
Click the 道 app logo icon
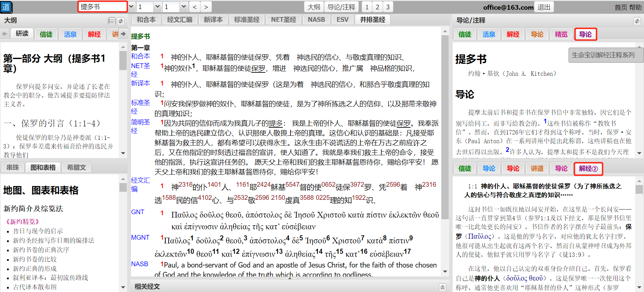[6, 7]
